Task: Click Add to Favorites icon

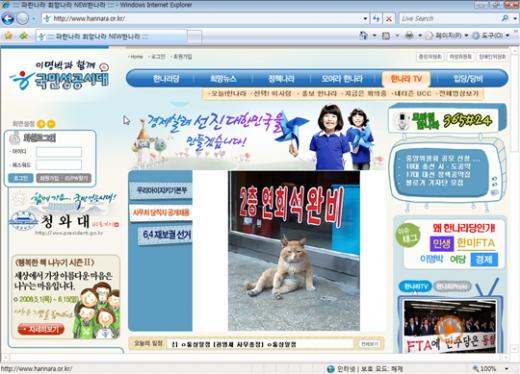Action: pos(24,36)
